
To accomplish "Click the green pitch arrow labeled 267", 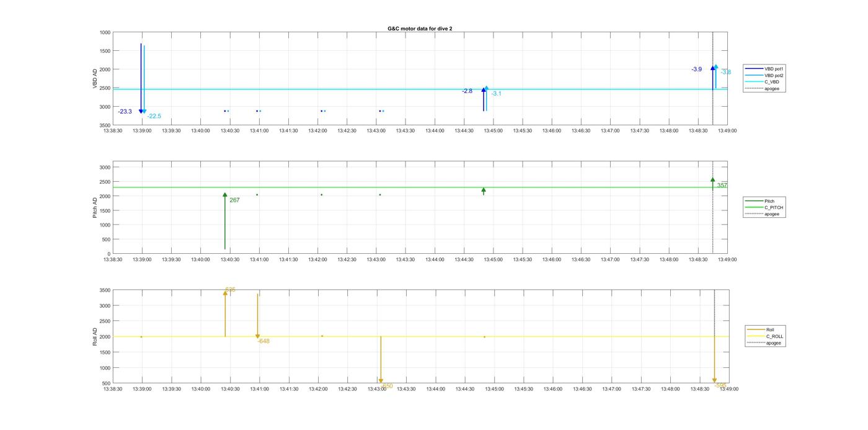I will click(225, 221).
